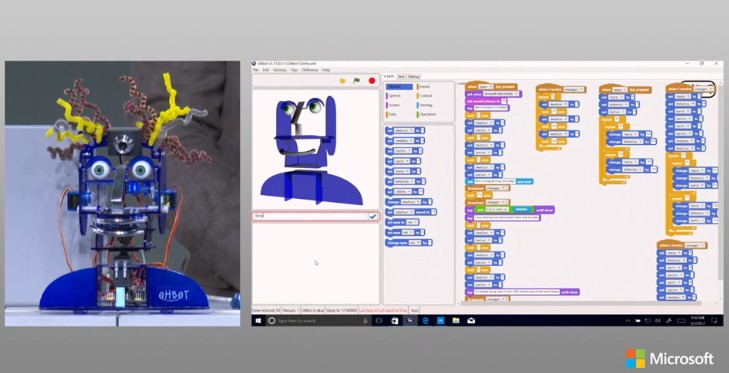729x373 pixels.
Task: Click the text input field under robot preview
Action: pyautogui.click(x=310, y=216)
